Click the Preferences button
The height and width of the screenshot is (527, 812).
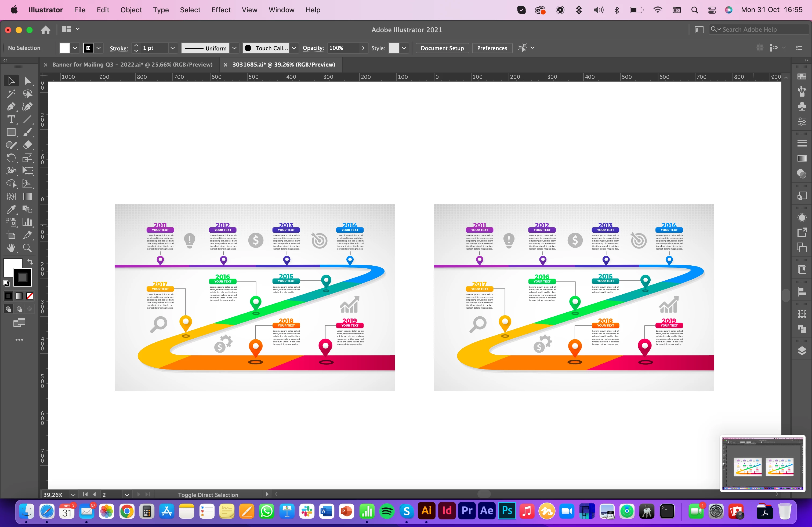click(492, 48)
